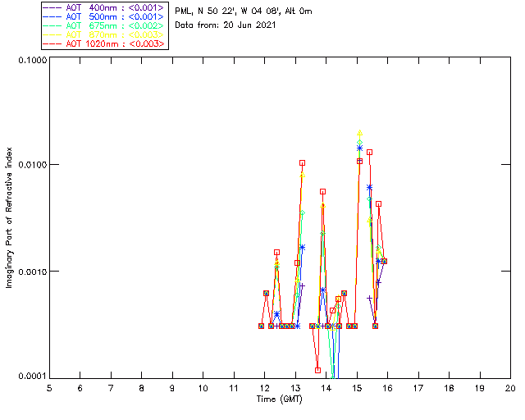
Task: Click the x-axis label 16
Action: 388,388
